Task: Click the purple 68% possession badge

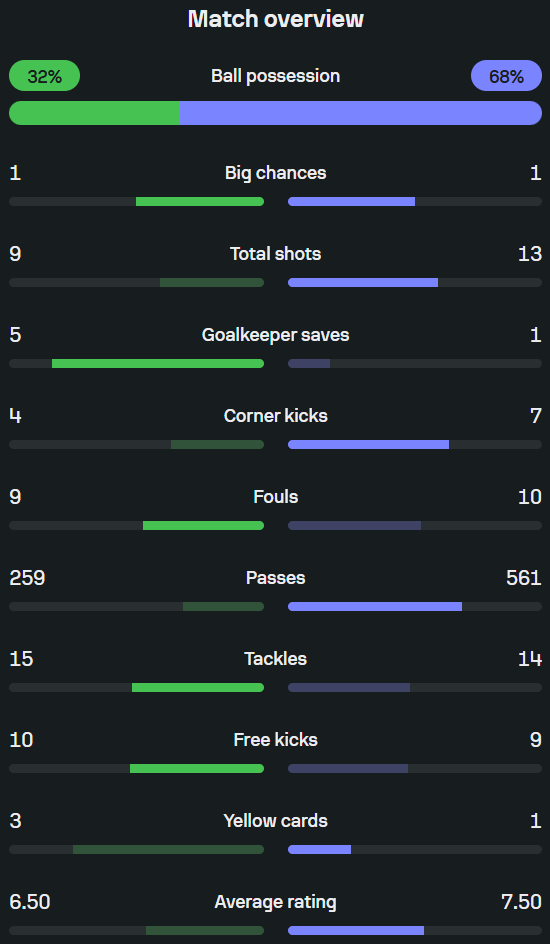Action: tap(506, 76)
